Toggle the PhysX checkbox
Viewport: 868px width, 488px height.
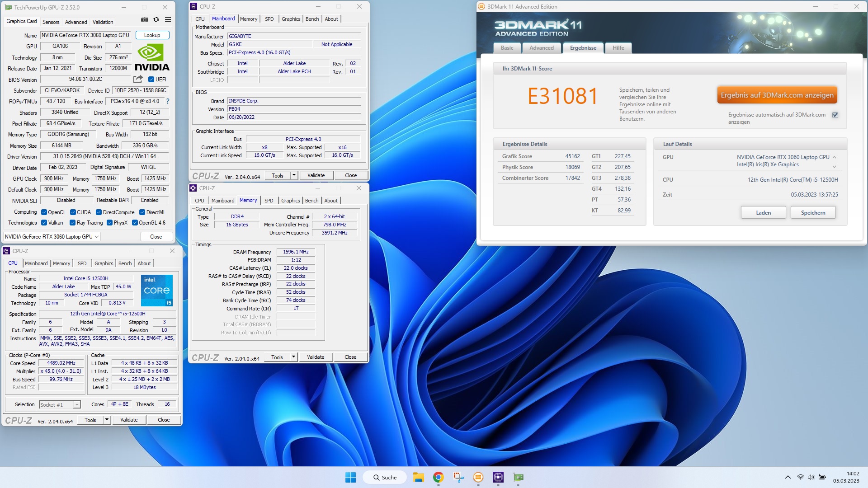point(109,223)
